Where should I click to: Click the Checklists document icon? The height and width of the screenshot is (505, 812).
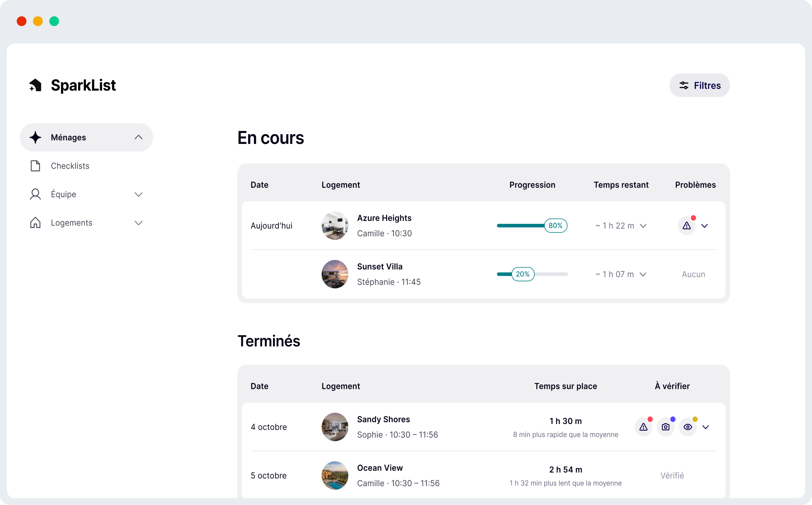[35, 166]
